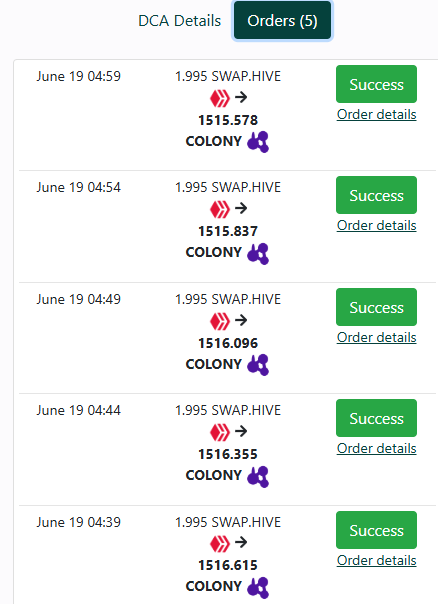
Task: Click the COLONY token icon beside 1515.837
Action: click(258, 253)
